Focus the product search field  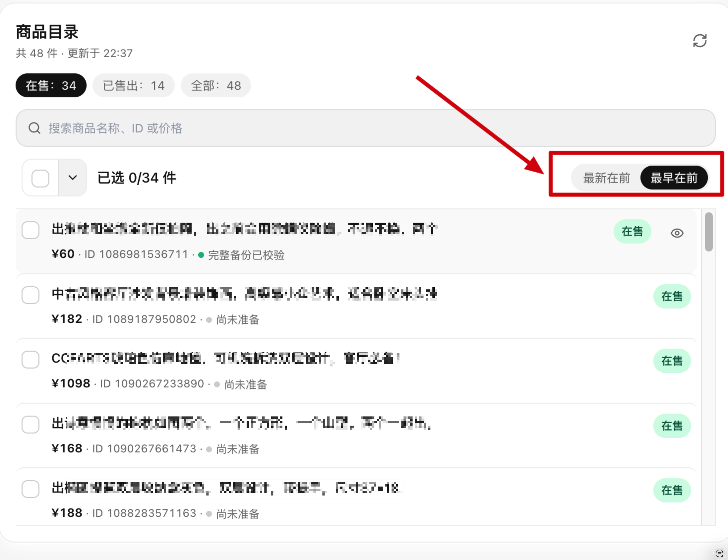tap(365, 128)
